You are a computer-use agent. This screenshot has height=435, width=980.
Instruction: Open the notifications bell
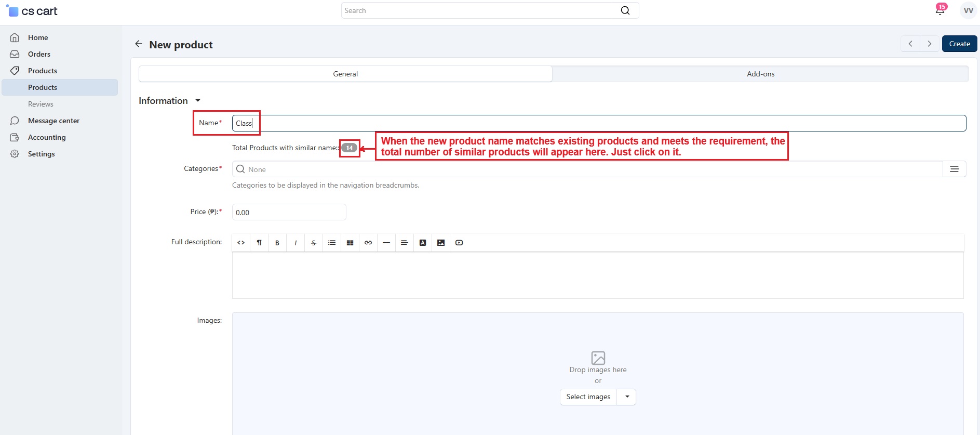coord(939,10)
